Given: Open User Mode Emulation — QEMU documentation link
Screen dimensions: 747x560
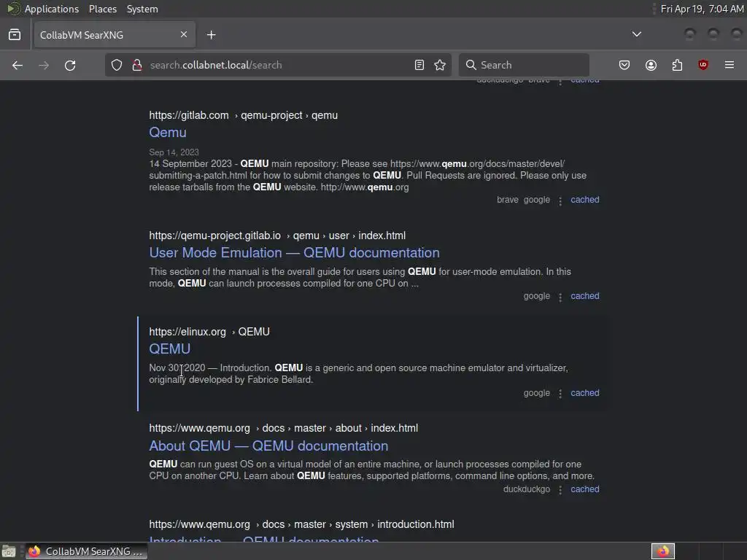Looking at the screenshot, I should [295, 253].
